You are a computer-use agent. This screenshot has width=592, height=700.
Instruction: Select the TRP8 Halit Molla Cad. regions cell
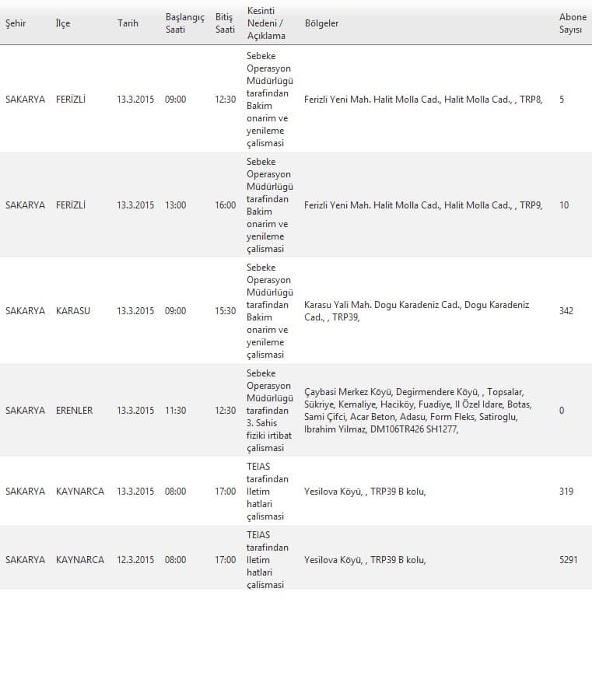pos(423,100)
